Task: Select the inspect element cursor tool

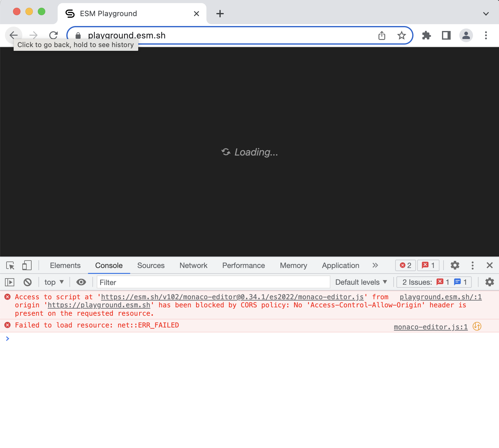Action: click(10, 266)
